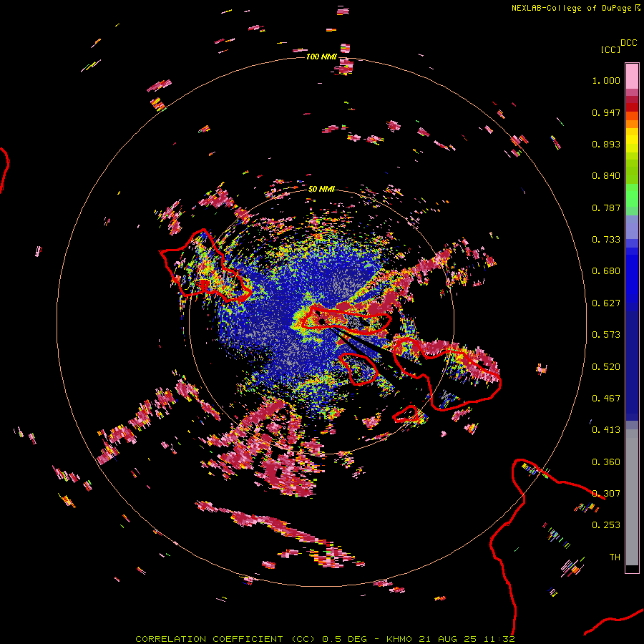This screenshot has width=644, height=644.
Task: Select the 0.840 legend value
Action: tap(606, 176)
